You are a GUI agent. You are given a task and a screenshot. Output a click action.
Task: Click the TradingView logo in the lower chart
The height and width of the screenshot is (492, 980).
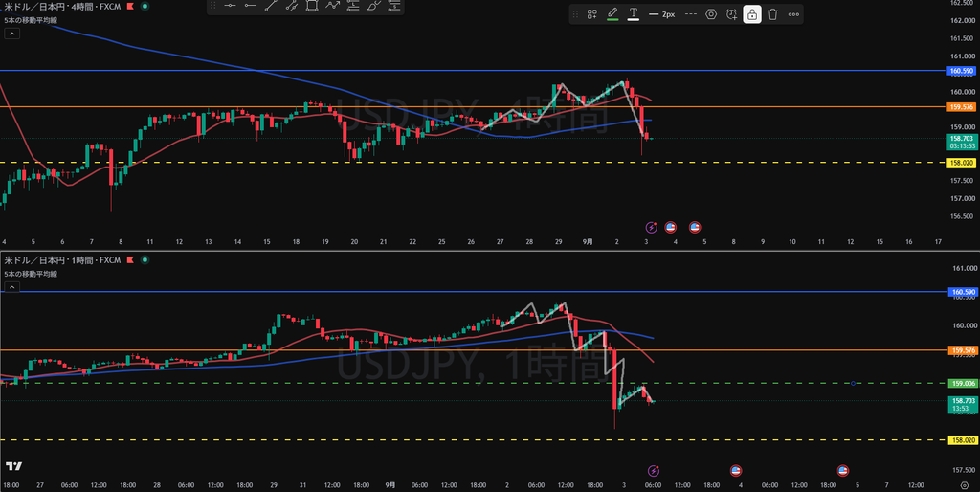[13, 466]
